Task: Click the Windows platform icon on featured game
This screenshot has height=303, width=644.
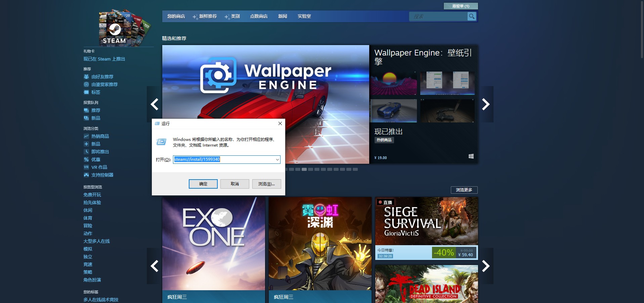Action: click(x=471, y=156)
